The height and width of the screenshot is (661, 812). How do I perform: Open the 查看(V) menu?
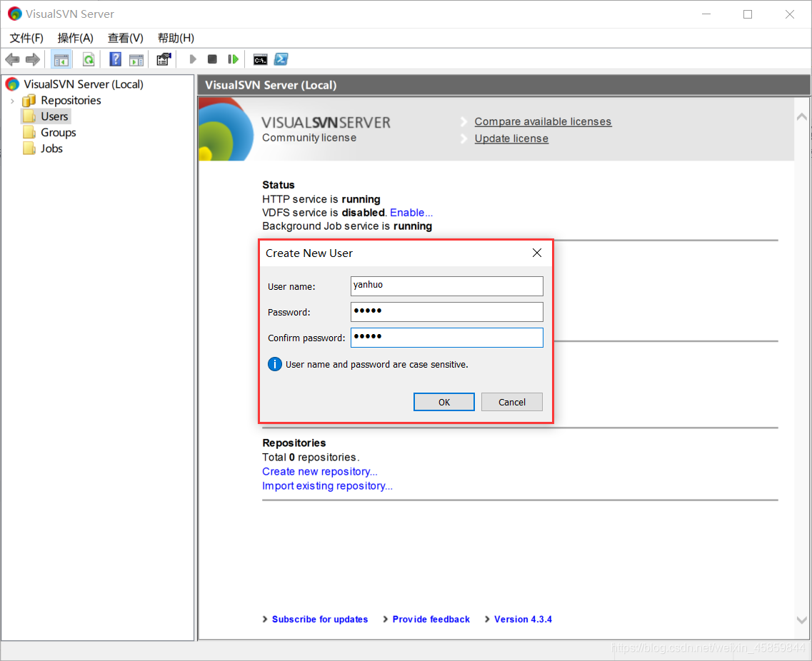point(125,38)
